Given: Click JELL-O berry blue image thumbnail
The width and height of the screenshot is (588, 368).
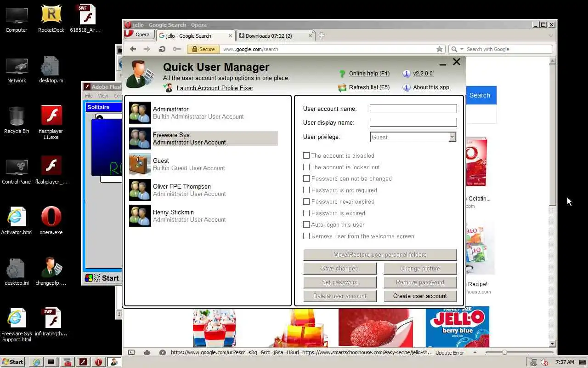Looking at the screenshot, I should 457,327.
